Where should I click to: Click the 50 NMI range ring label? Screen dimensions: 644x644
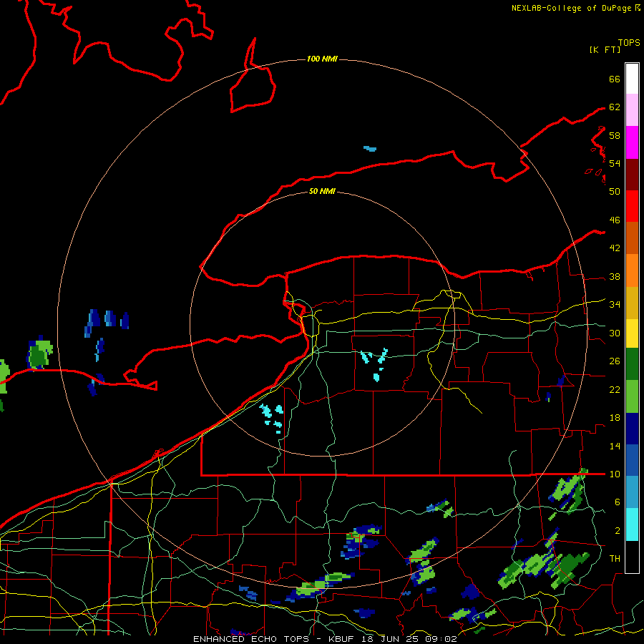point(322,191)
